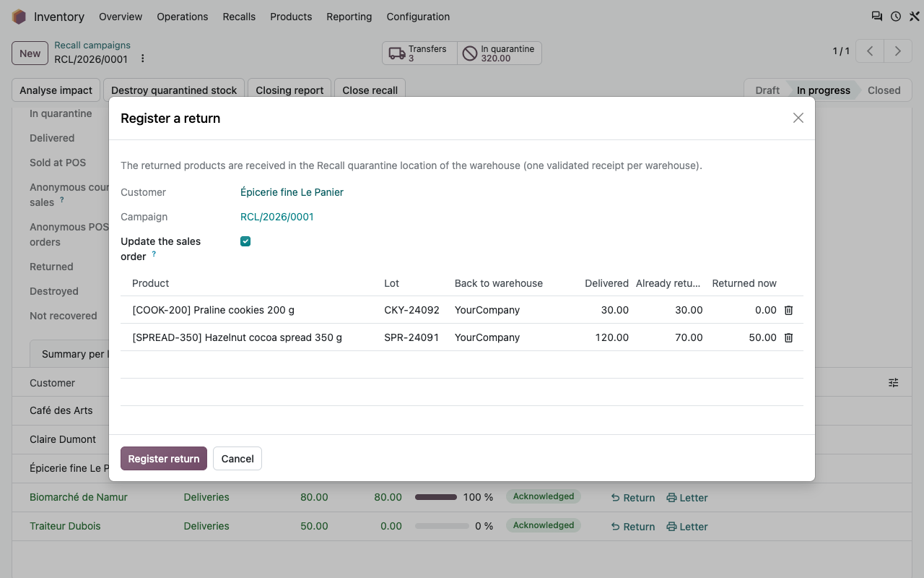Click Destroy quarantined stock button

coord(174,90)
